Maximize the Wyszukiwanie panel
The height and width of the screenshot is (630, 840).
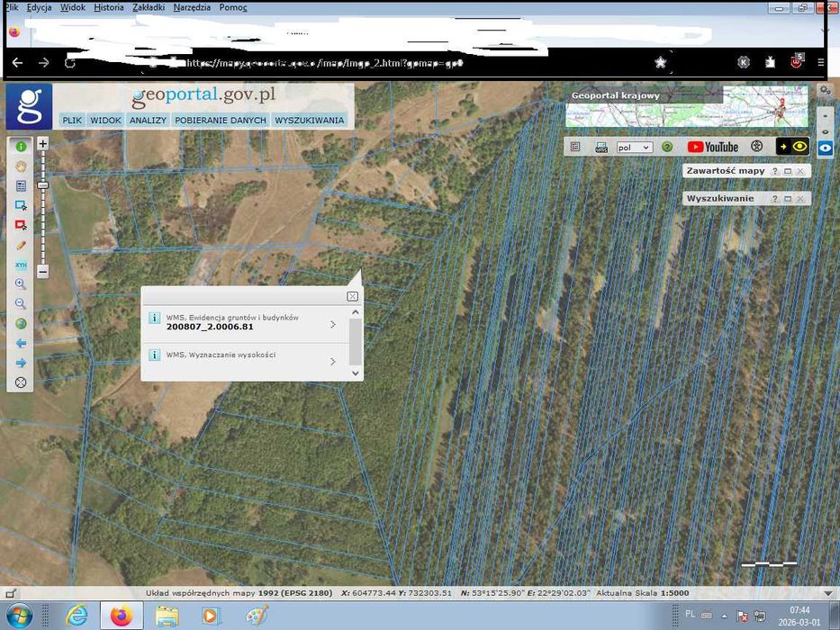(788, 199)
